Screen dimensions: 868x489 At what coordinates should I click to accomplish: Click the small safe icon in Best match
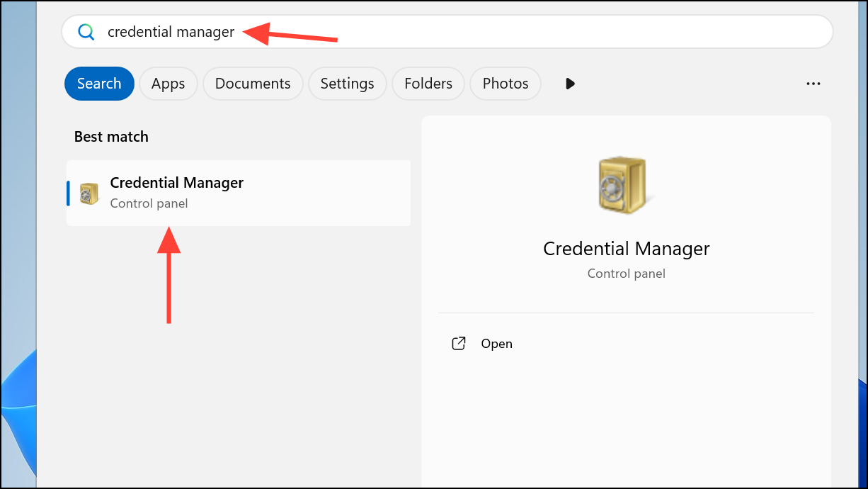coord(89,193)
